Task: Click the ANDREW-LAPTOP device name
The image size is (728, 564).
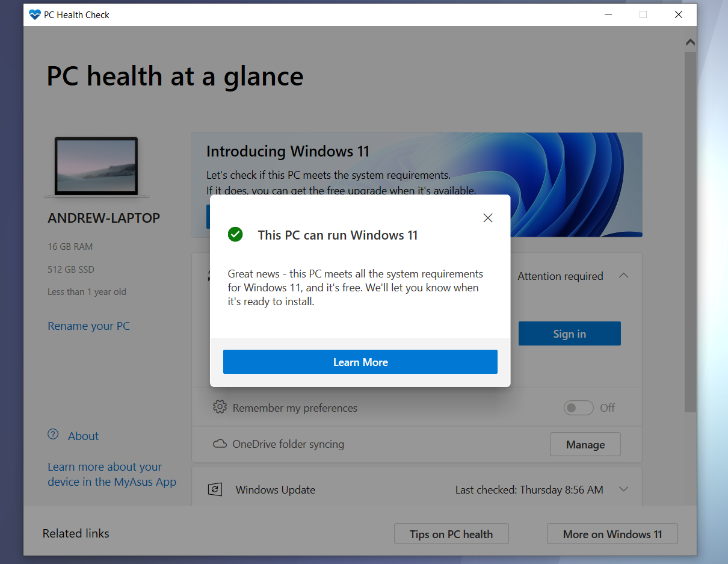Action: click(104, 218)
